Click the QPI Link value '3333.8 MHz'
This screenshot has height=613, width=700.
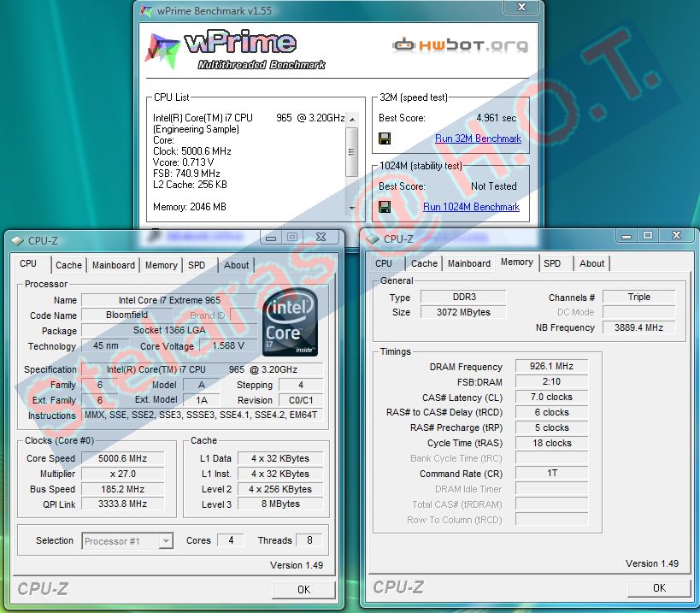tap(123, 504)
